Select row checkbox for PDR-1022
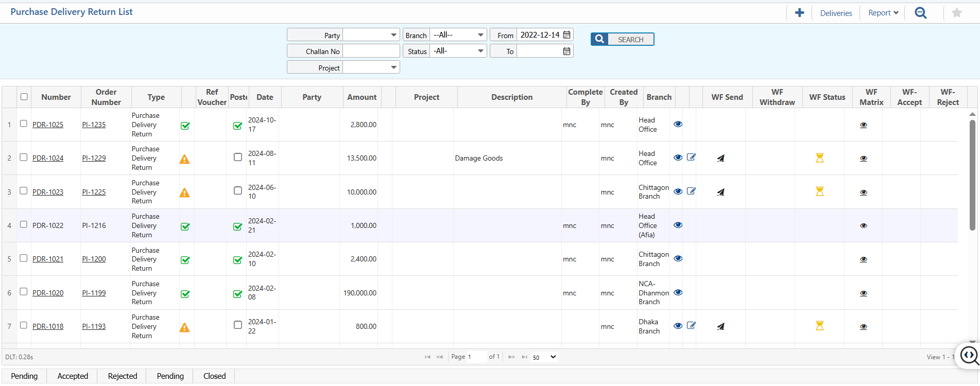Viewport: 980px width, 386px height. pyautogui.click(x=23, y=224)
